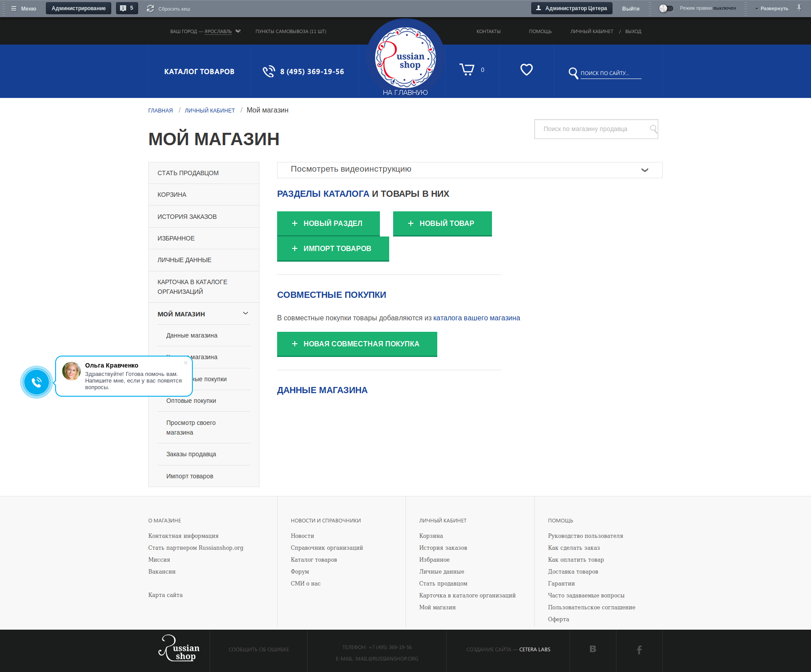Image resolution: width=811 pixels, height=672 pixels.
Task: Expand the video instruction panel
Action: (x=645, y=170)
